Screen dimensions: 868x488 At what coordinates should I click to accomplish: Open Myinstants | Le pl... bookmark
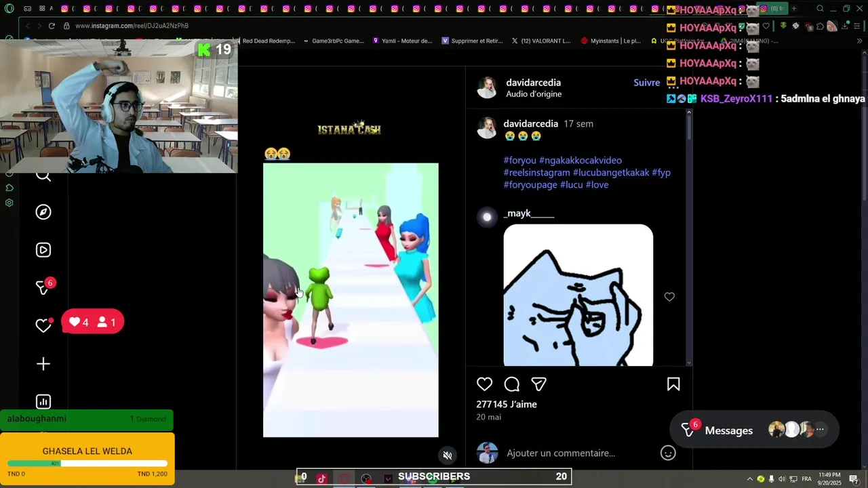(610, 41)
